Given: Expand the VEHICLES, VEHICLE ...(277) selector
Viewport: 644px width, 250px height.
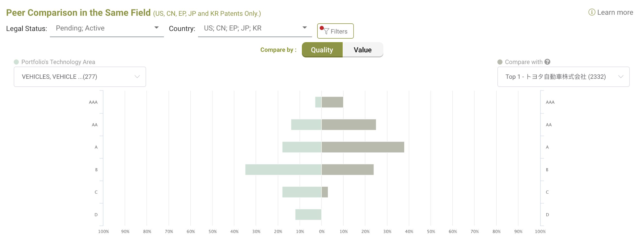Looking at the screenshot, I should click(x=80, y=77).
